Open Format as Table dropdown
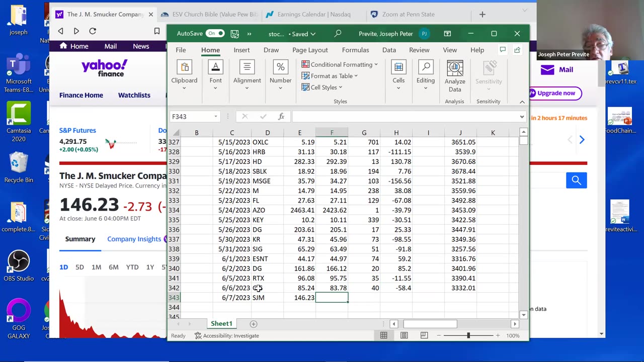 click(330, 76)
